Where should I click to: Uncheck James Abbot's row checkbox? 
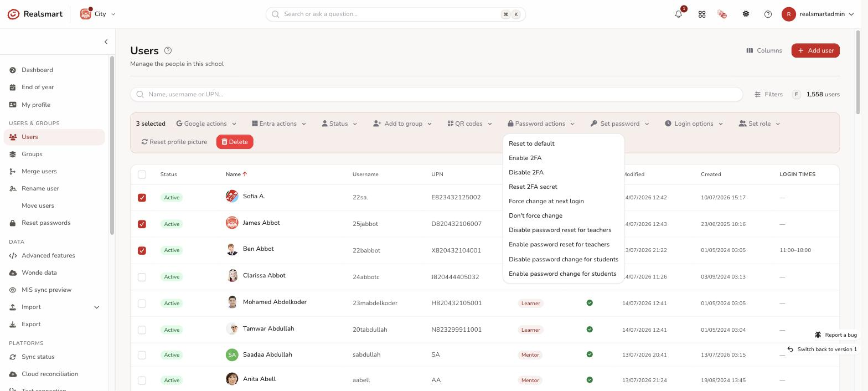142,224
